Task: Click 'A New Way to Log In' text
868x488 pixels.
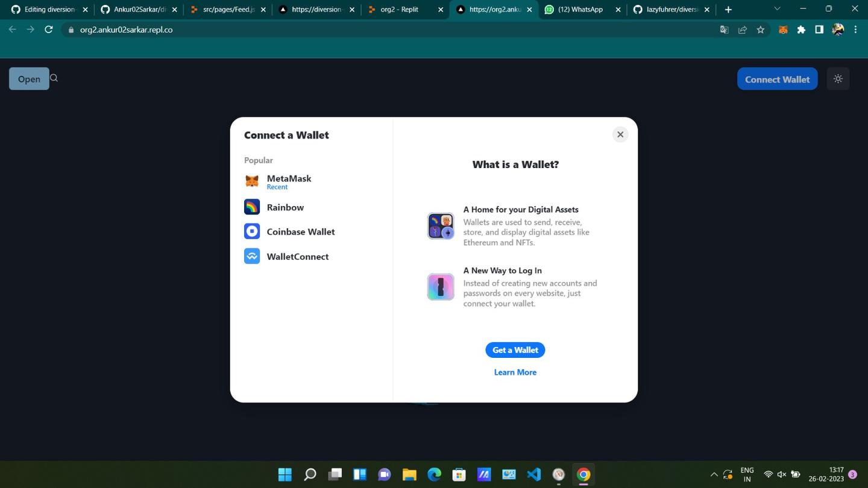Action: pyautogui.click(x=503, y=271)
